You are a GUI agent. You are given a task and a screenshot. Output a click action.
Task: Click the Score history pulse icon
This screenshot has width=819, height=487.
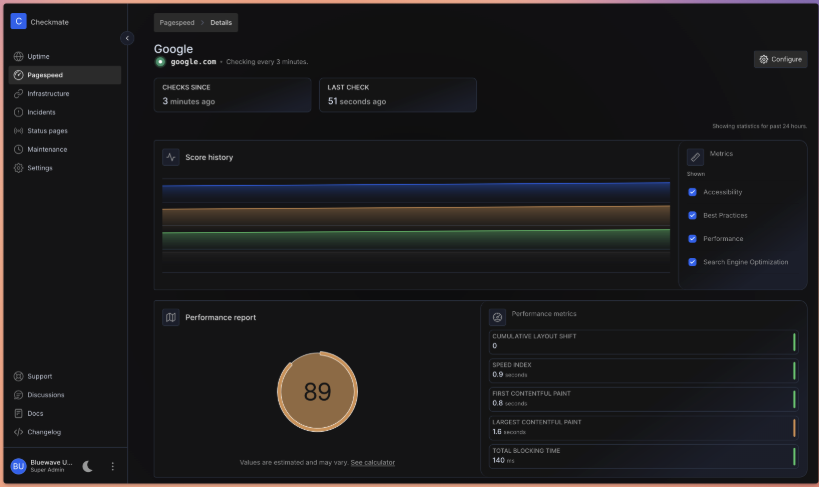[171, 157]
